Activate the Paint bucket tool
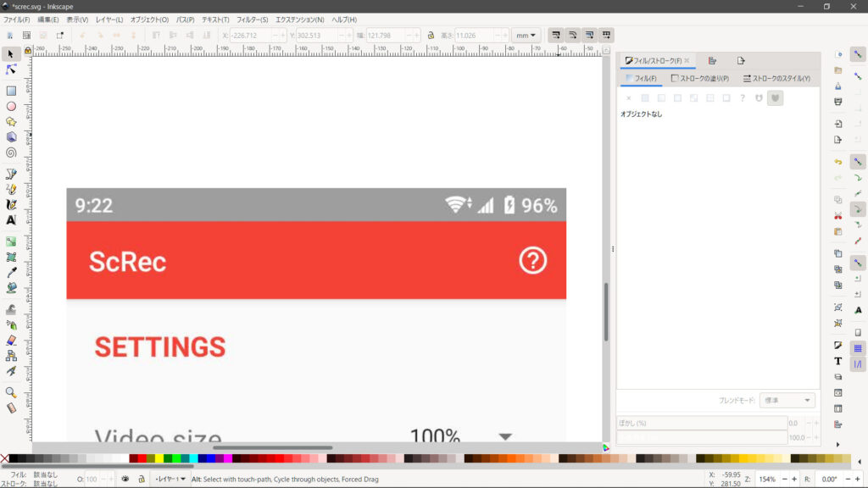868x488 pixels. [x=10, y=288]
